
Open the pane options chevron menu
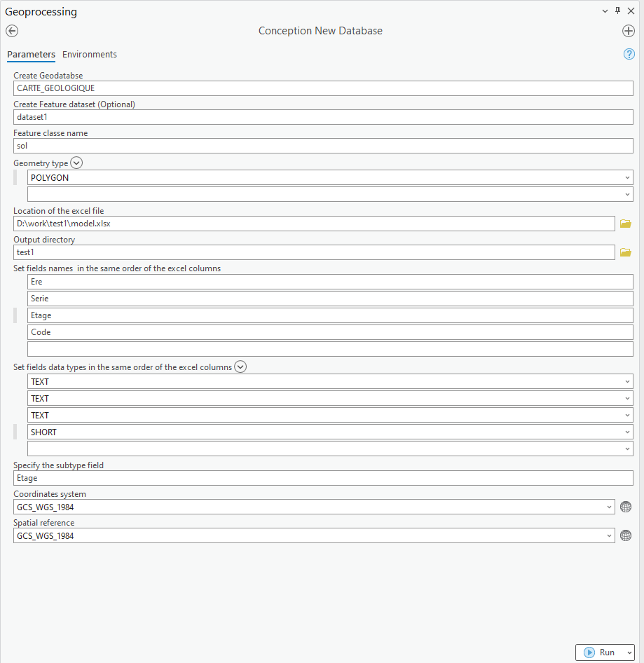pos(605,11)
